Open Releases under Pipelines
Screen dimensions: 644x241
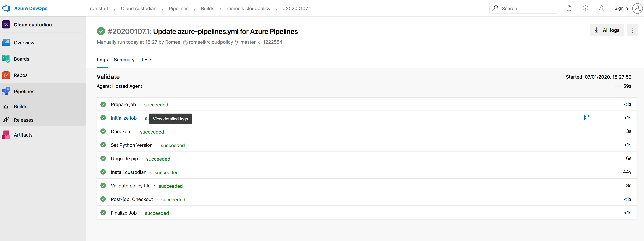24,120
